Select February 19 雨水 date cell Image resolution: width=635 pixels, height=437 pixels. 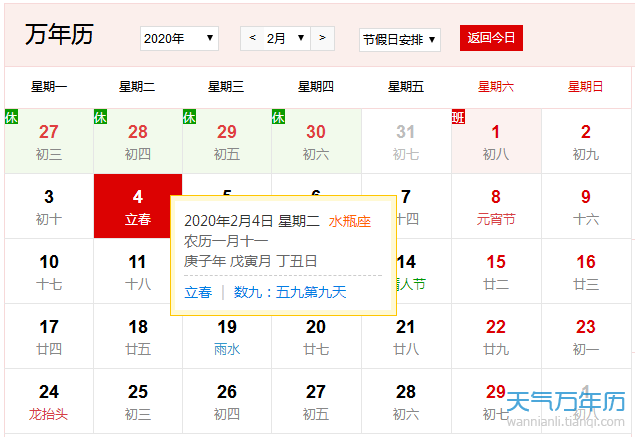[227, 336]
